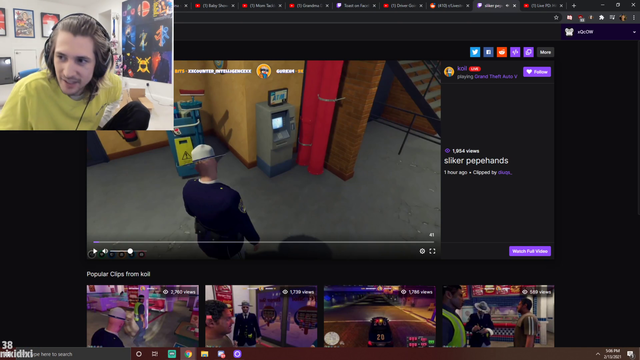Follow the koil channel
The height and width of the screenshot is (360, 640).
pyautogui.click(x=537, y=72)
